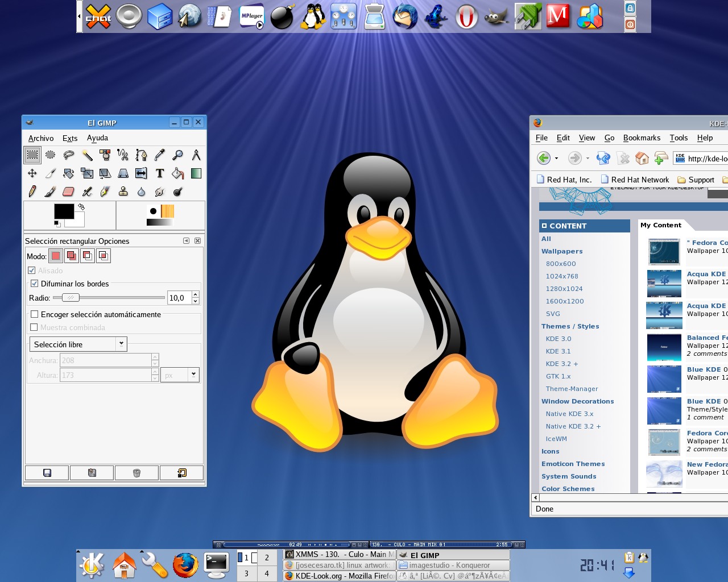Open Ayuda menu in GIMP

click(x=97, y=138)
